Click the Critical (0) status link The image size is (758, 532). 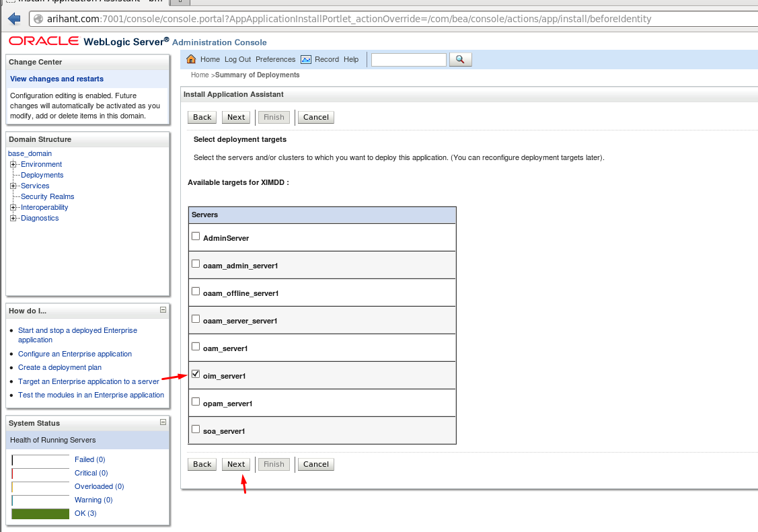91,473
